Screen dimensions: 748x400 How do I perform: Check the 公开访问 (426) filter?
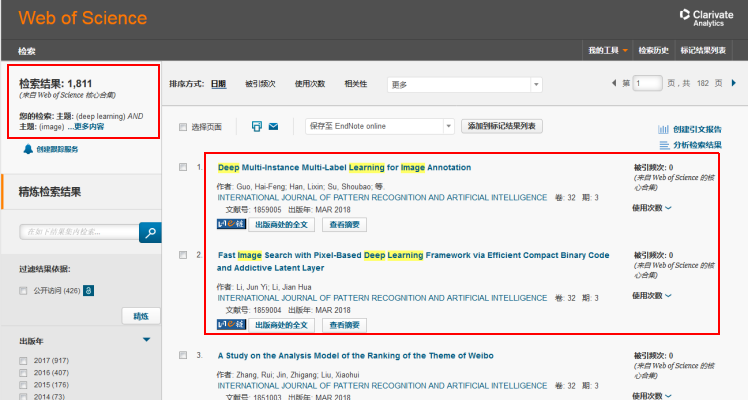[x=23, y=290]
